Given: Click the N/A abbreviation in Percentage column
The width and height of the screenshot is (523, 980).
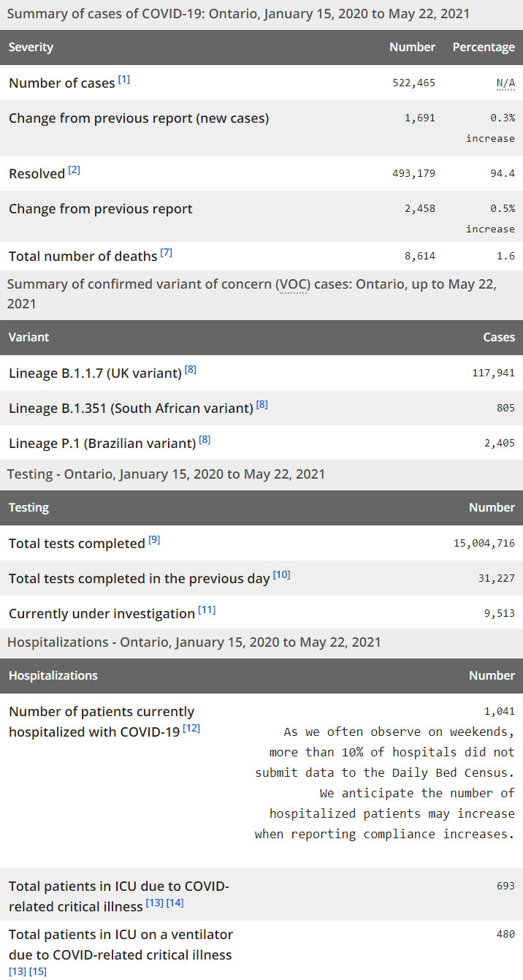Looking at the screenshot, I should pos(505,83).
